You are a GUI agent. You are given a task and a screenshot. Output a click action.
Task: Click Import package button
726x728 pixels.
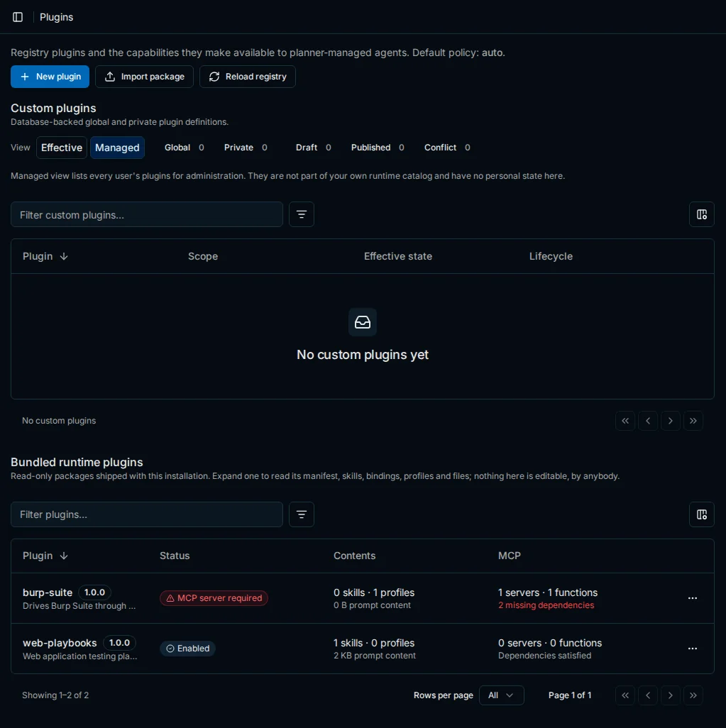[145, 77]
